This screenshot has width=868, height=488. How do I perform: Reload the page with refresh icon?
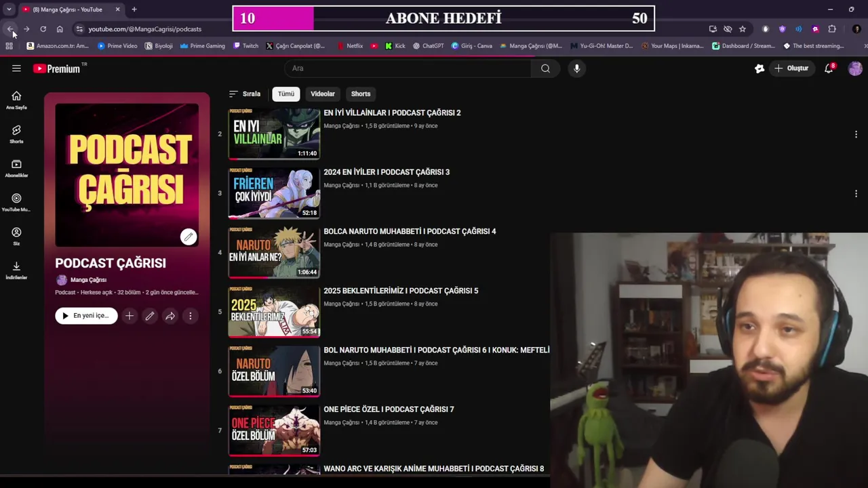[43, 29]
